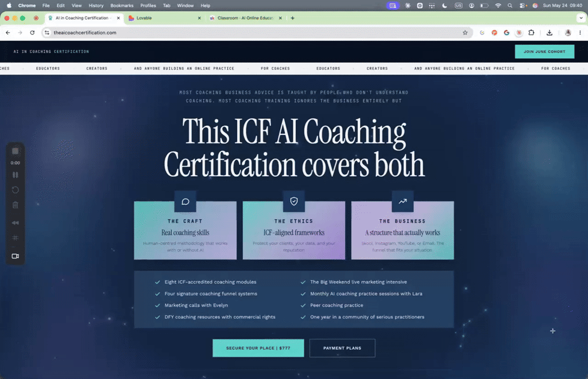
Task: Click "Four signature coaching funnel systems" item
Action: (x=211, y=293)
